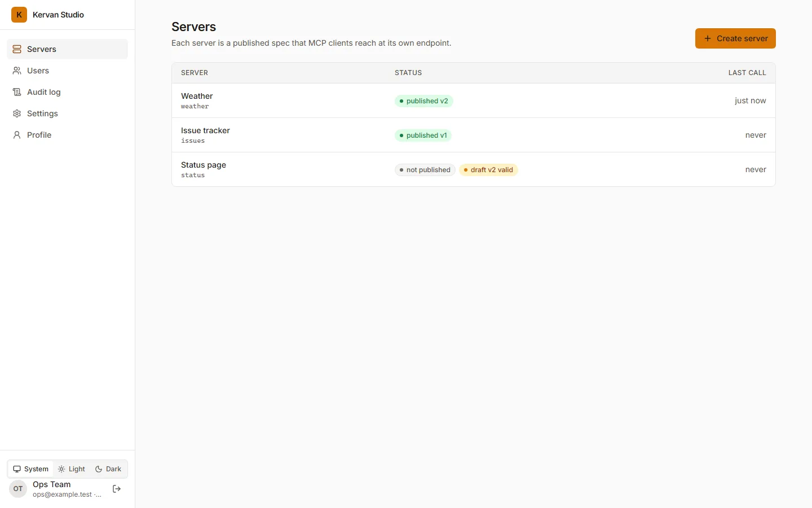The image size is (812, 508).
Task: Click 'never' in the Issue tracker row
Action: point(756,135)
